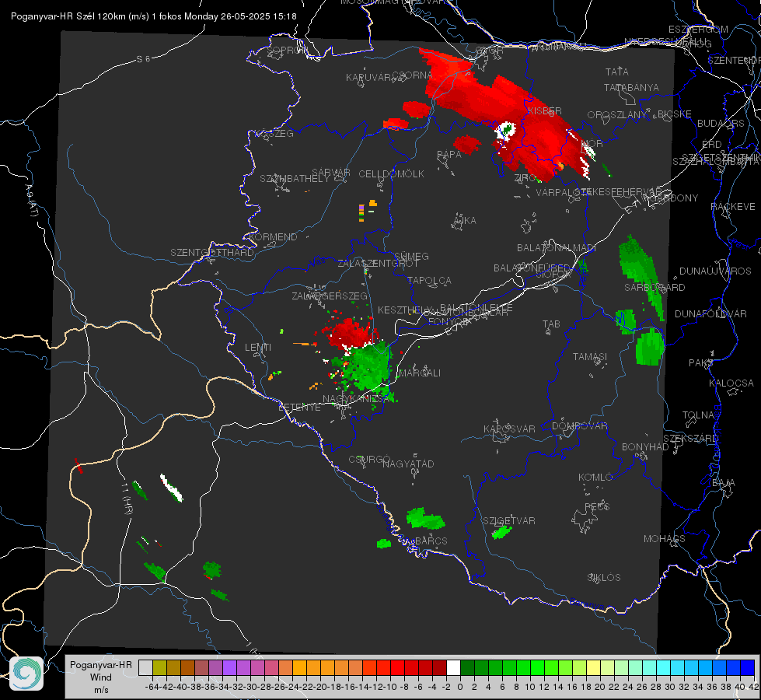The image size is (761, 700).
Task: Click the SÁRVÁR town label
Action: (331, 173)
